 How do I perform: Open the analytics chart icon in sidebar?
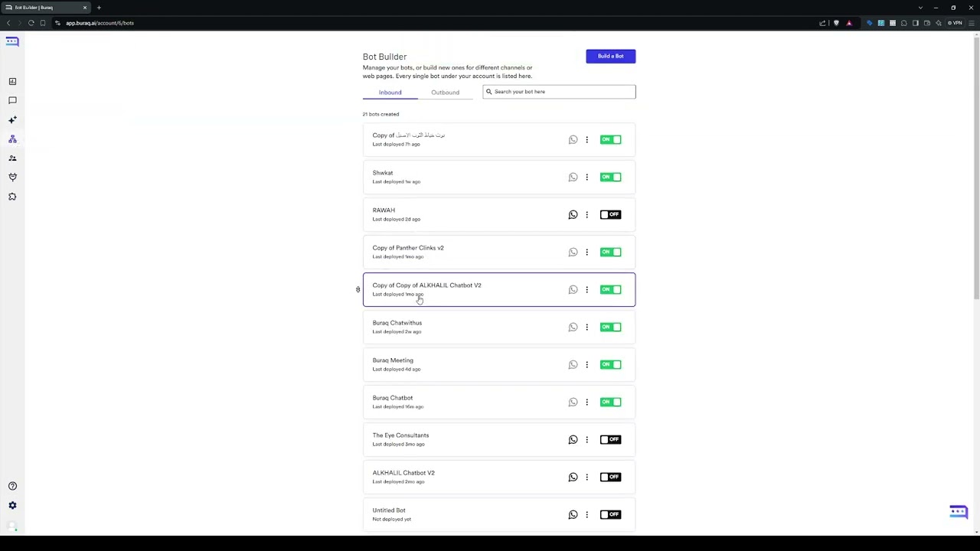(x=12, y=81)
